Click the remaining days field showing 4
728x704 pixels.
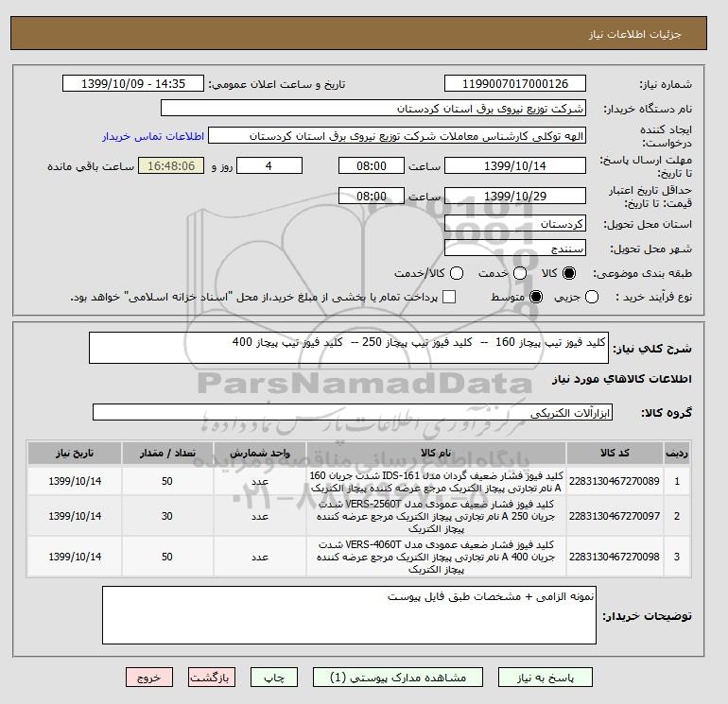click(269, 165)
